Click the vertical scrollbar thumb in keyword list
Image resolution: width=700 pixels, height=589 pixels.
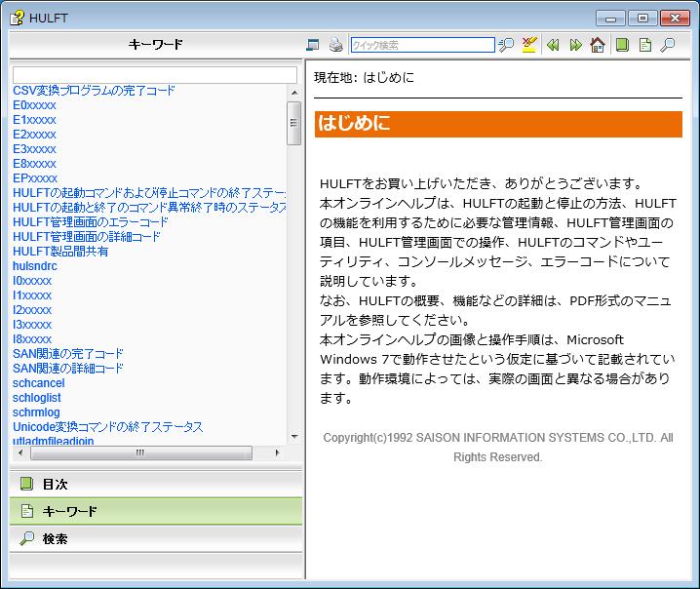coord(293,123)
